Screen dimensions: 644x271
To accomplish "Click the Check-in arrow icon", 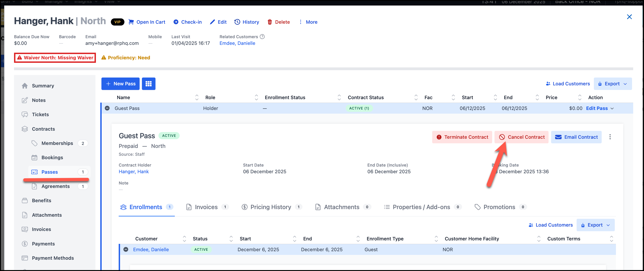I will tap(176, 22).
